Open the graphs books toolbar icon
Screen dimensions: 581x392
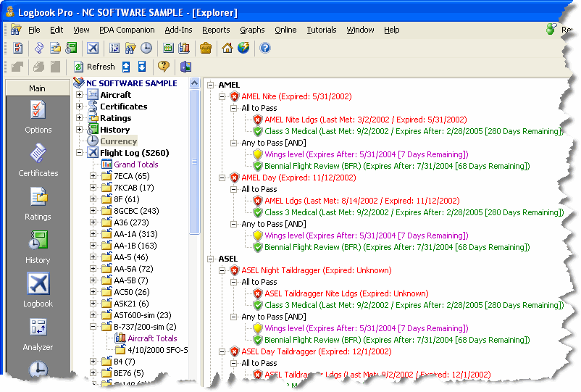(184, 48)
